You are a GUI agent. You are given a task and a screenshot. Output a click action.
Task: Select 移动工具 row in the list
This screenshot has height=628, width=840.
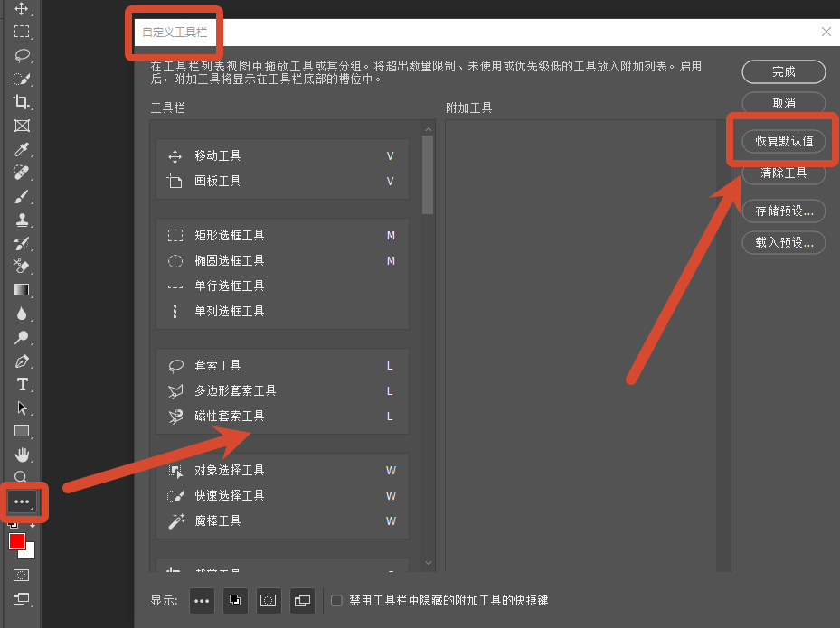[282, 155]
